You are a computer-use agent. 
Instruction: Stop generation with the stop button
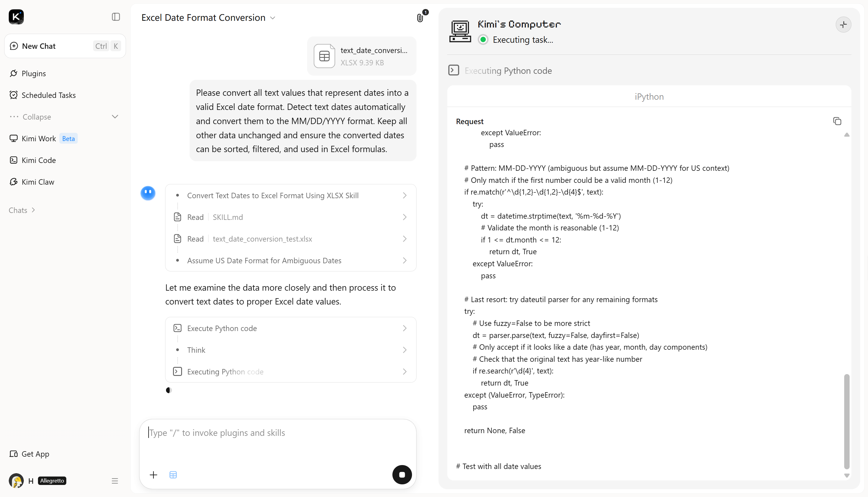pos(402,474)
